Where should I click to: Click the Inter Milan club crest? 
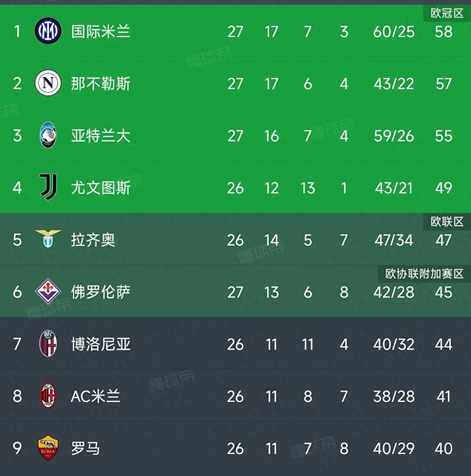(x=48, y=32)
